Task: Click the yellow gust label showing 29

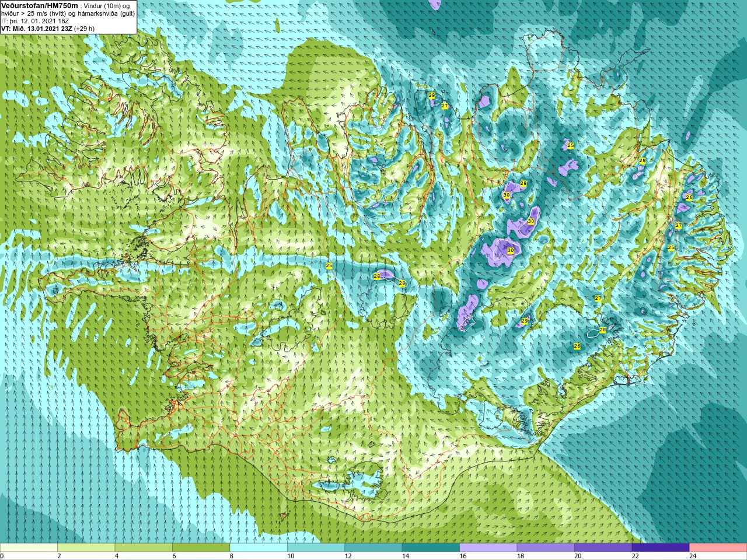Action: click(x=525, y=321)
